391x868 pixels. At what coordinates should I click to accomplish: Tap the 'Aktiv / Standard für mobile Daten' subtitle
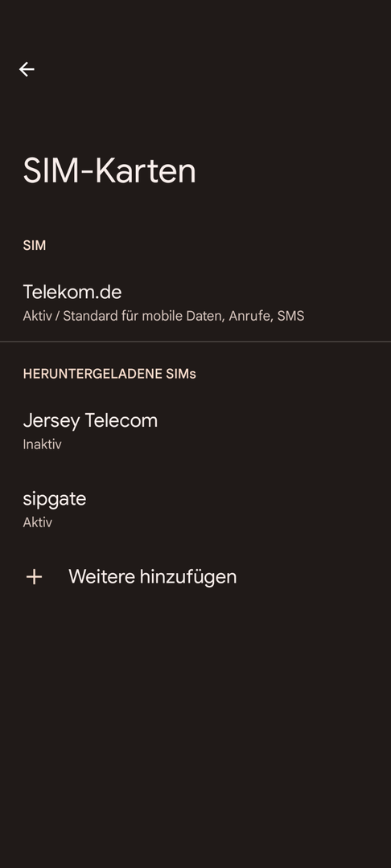click(x=122, y=316)
